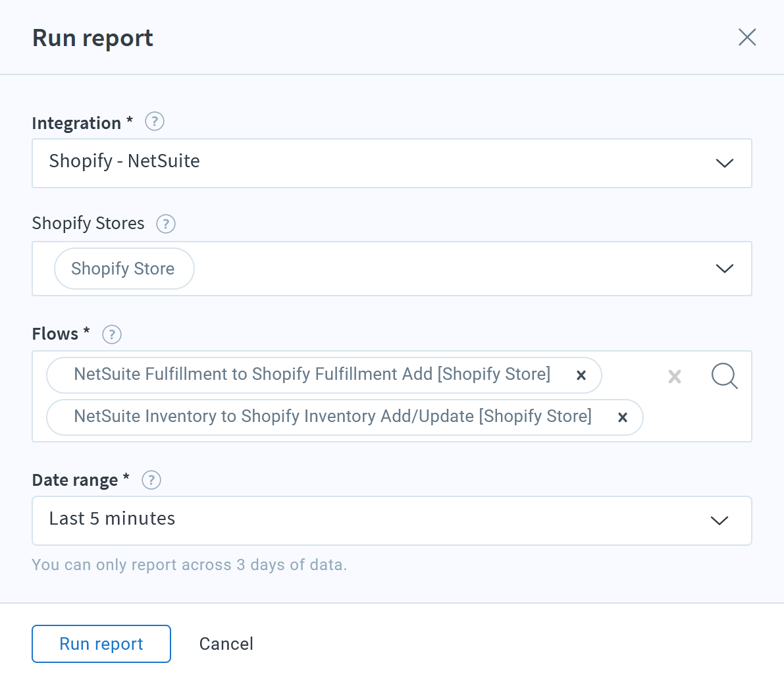Image resolution: width=784 pixels, height=684 pixels.
Task: Click the 3 days of data note
Action: tap(189, 564)
